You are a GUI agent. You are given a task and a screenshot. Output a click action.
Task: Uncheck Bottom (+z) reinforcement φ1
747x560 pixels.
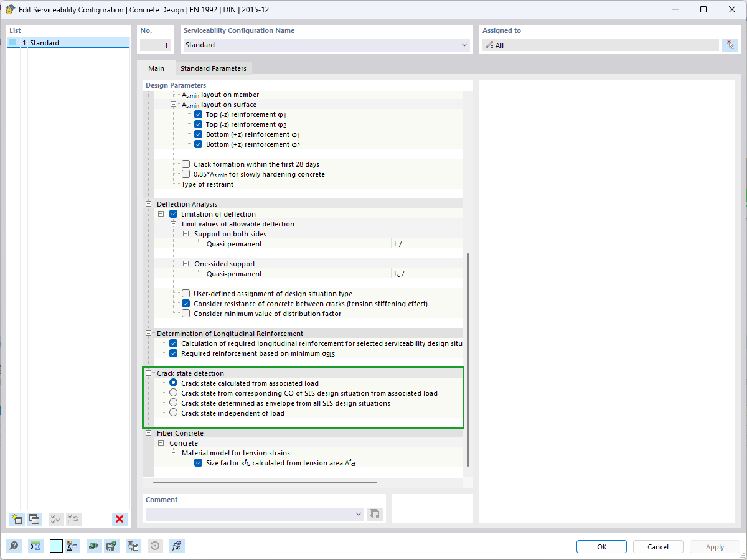(198, 134)
